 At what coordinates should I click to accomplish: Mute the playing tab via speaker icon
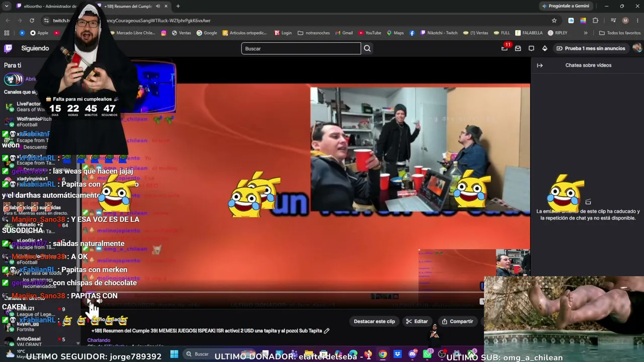[x=157, y=6]
